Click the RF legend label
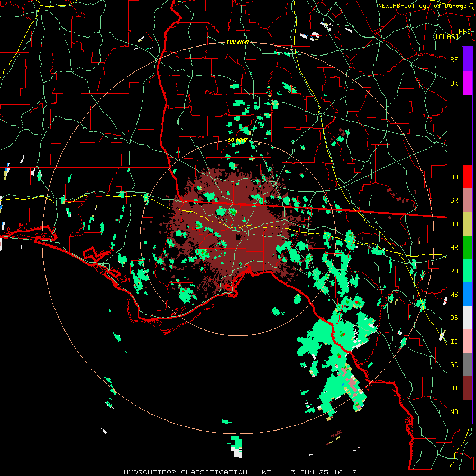The height and width of the screenshot is (476, 476). coord(454,59)
